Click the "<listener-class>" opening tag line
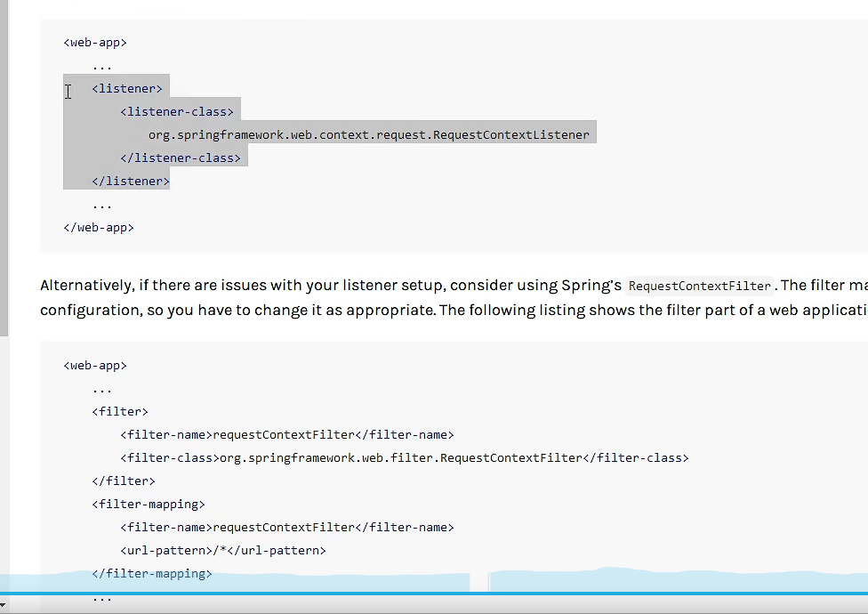The image size is (868, 614). coord(177,112)
